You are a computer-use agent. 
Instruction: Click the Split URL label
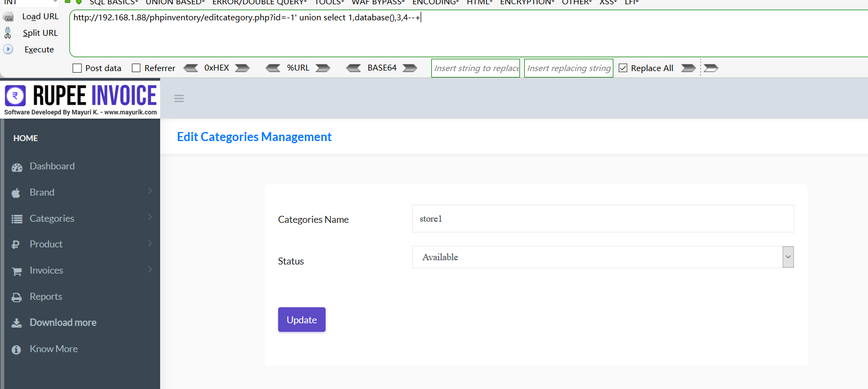tap(40, 33)
